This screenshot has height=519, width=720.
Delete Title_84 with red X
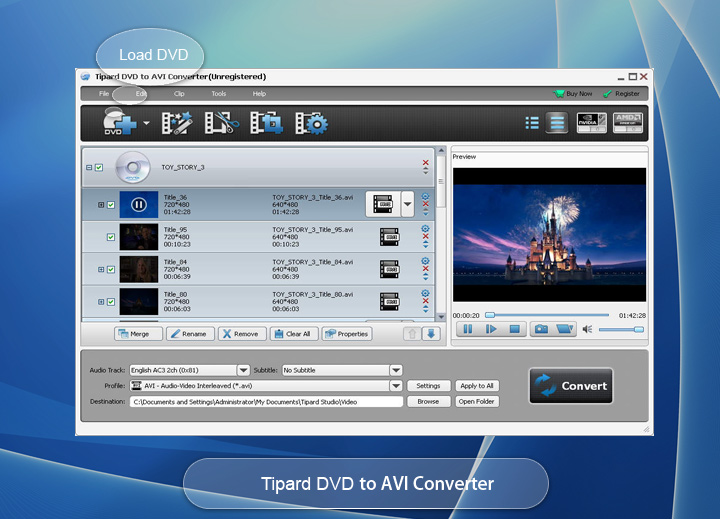425,268
